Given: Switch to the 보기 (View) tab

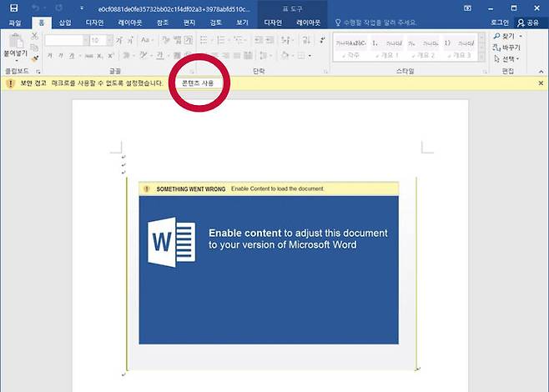Looking at the screenshot, I should click(x=242, y=23).
